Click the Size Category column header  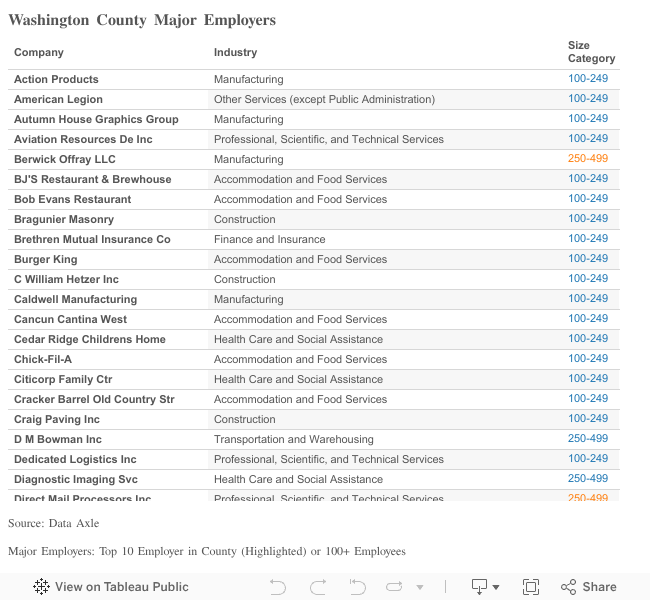590,52
